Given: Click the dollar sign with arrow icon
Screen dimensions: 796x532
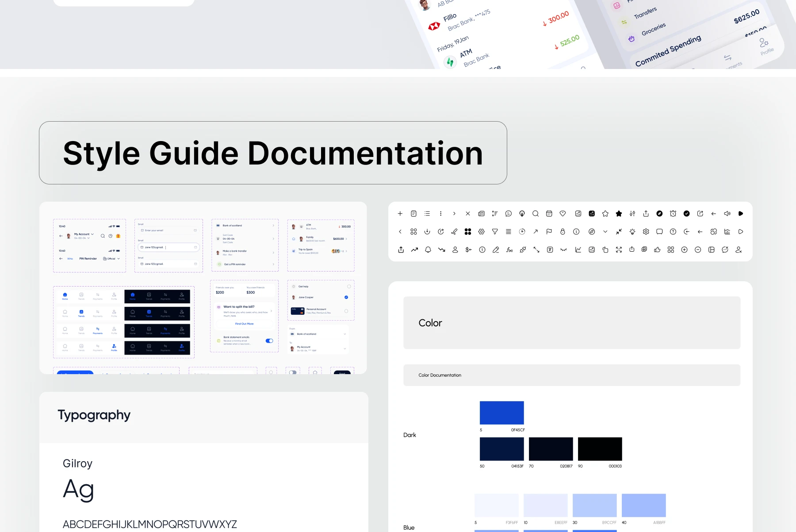Looking at the screenshot, I should (469, 250).
